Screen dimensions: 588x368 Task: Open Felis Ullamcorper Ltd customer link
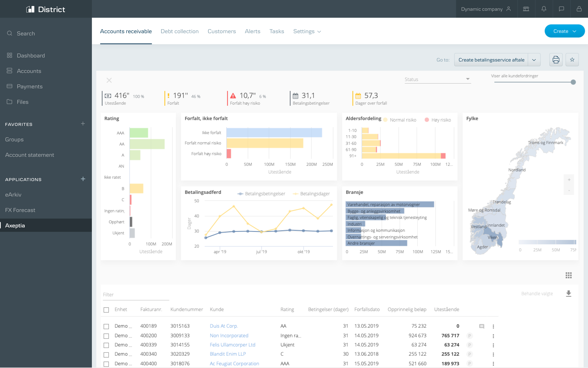(x=232, y=345)
